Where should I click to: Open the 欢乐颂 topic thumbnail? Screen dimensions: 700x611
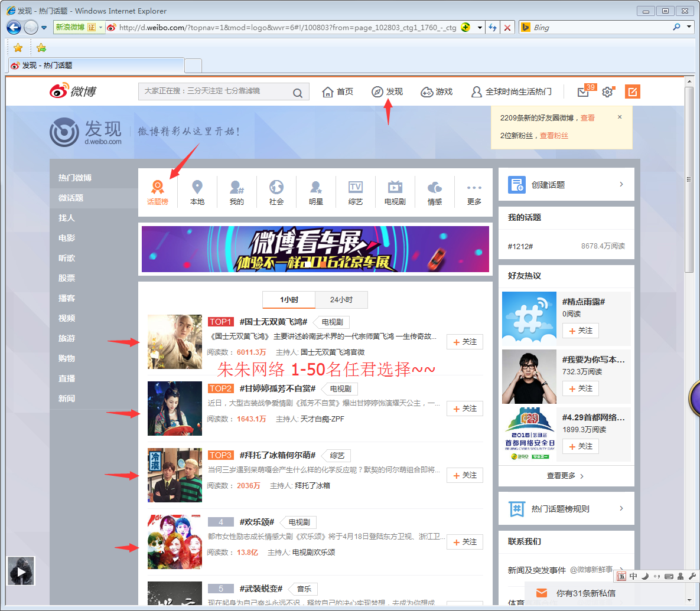[x=174, y=541]
